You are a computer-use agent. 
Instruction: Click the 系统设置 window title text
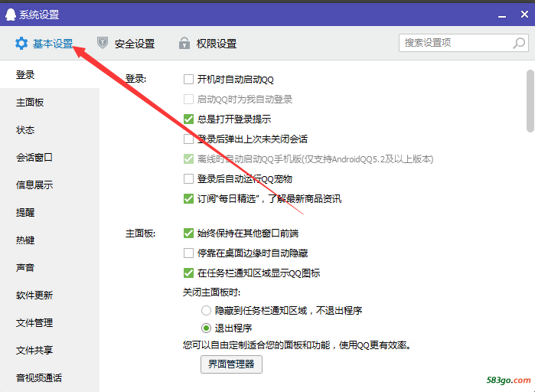39,15
